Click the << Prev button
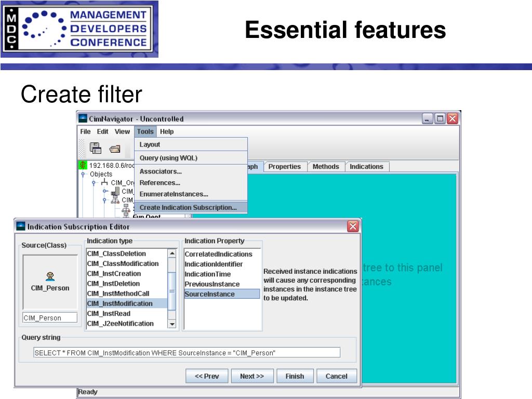 click(207, 376)
